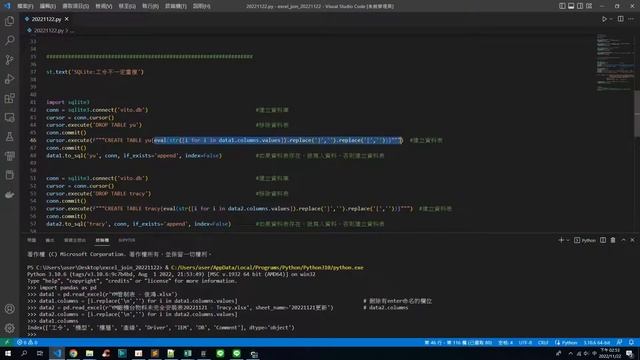Select the Python terminal instance label
640x360 pixels.
coord(585,240)
